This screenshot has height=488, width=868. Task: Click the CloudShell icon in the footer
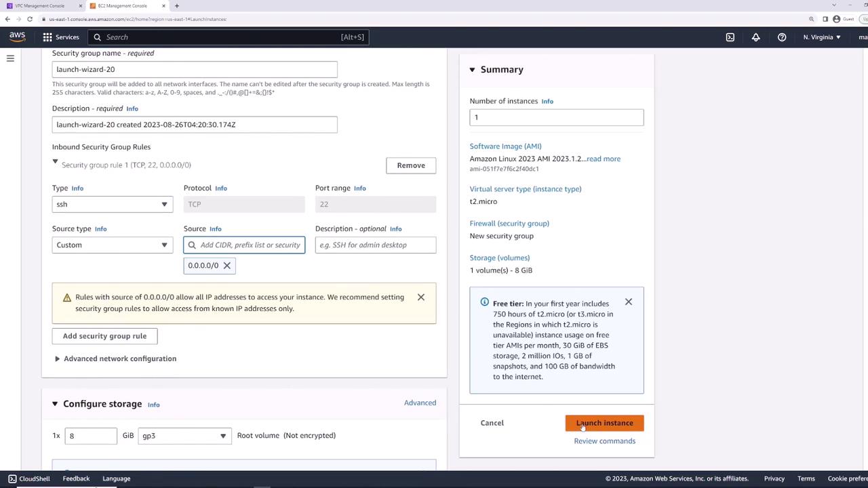(12, 479)
